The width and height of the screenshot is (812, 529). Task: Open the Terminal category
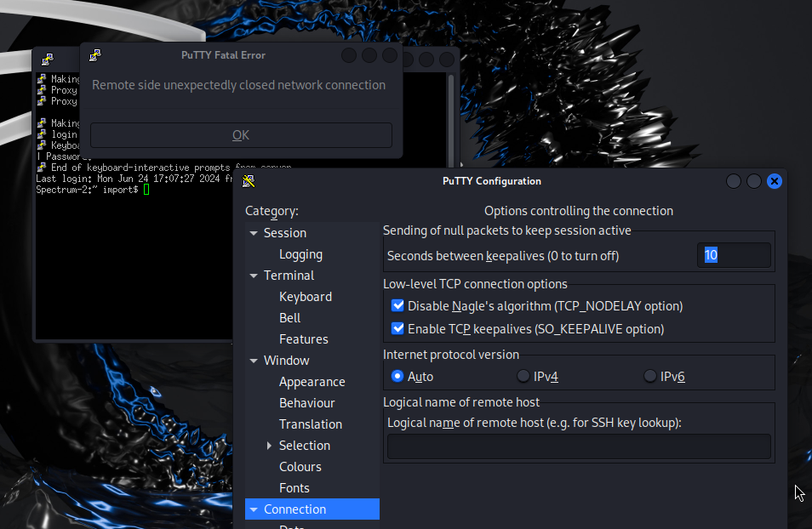(x=289, y=276)
